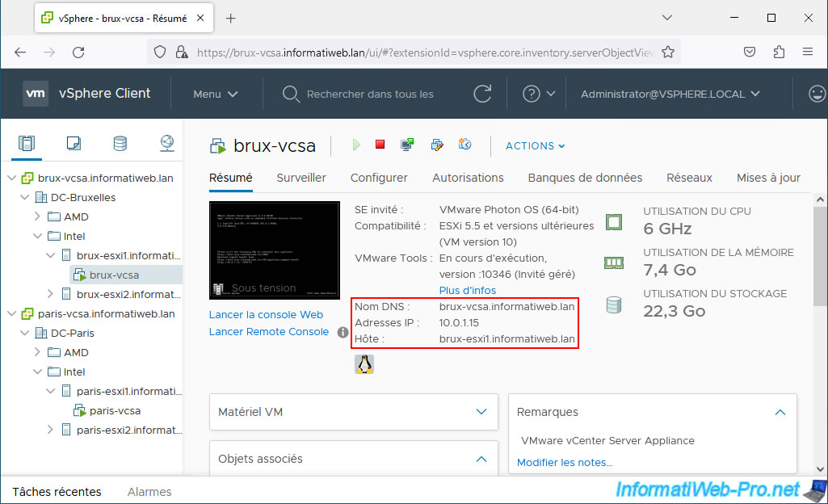Open the Firefox hamburger menu
The height and width of the screenshot is (504, 828).
808,52
